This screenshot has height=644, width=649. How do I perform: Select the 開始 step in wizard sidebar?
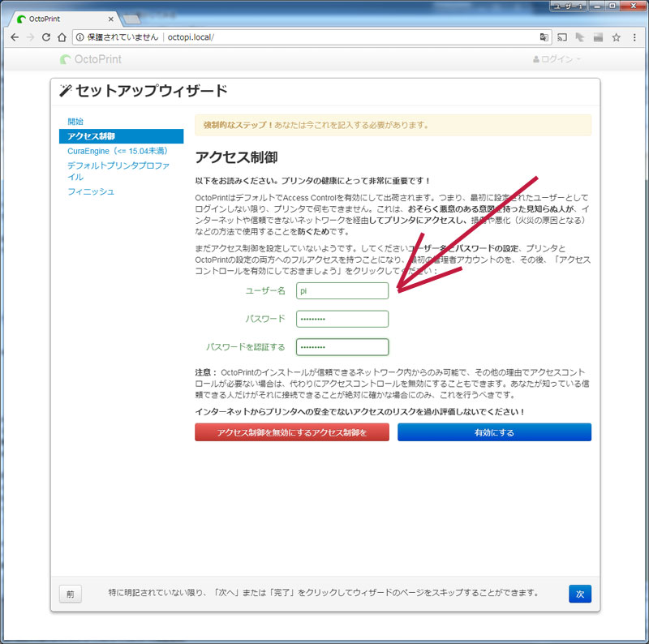coord(75,122)
